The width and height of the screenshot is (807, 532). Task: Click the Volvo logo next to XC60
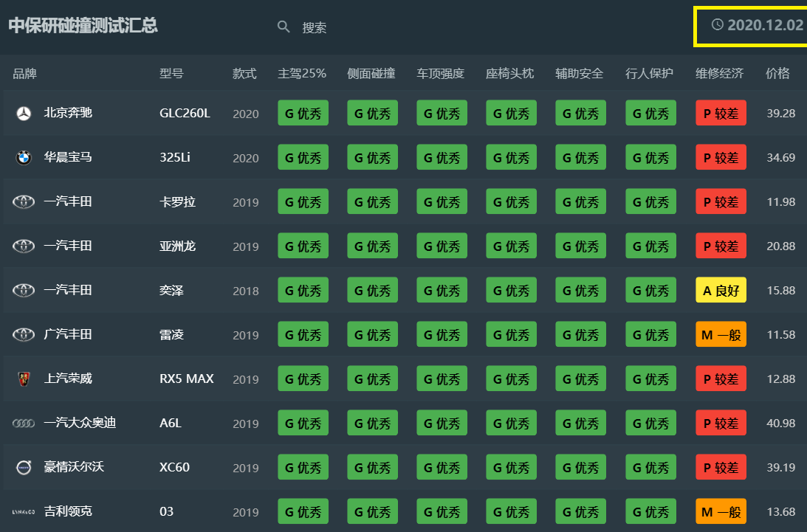pos(23,467)
